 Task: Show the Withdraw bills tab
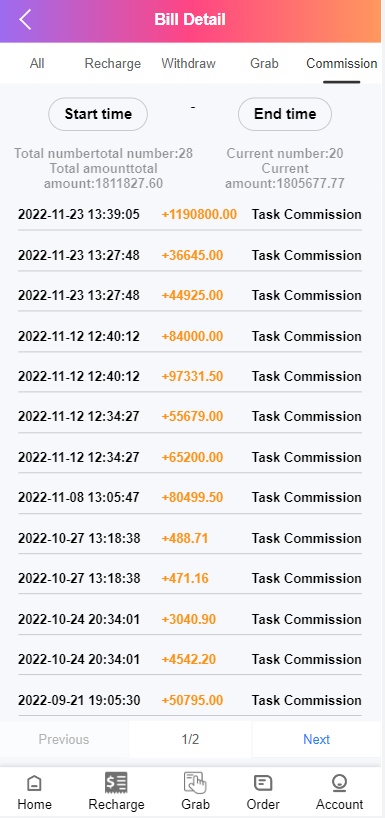click(x=188, y=64)
